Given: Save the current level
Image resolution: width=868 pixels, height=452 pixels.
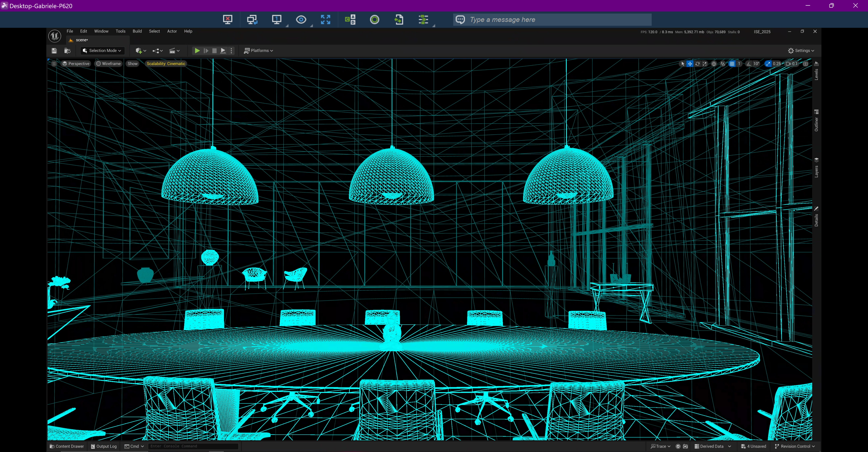Looking at the screenshot, I should pos(54,51).
